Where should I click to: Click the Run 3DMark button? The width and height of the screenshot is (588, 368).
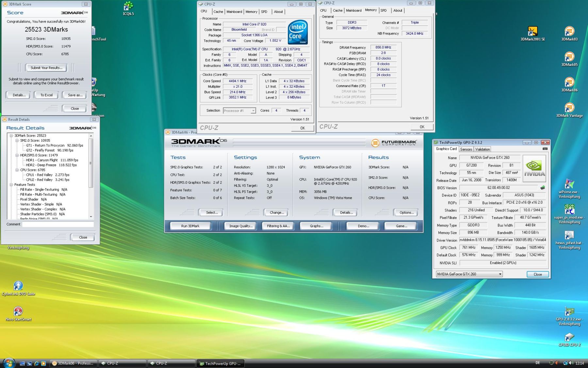190,226
